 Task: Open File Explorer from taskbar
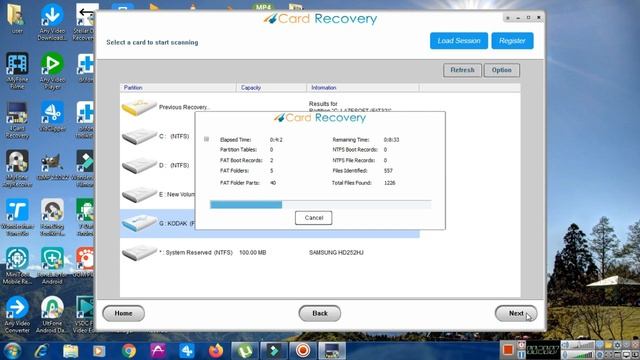tap(71, 351)
